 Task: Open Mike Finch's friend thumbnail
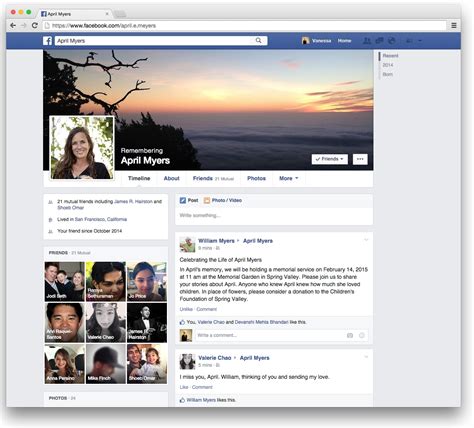point(106,364)
